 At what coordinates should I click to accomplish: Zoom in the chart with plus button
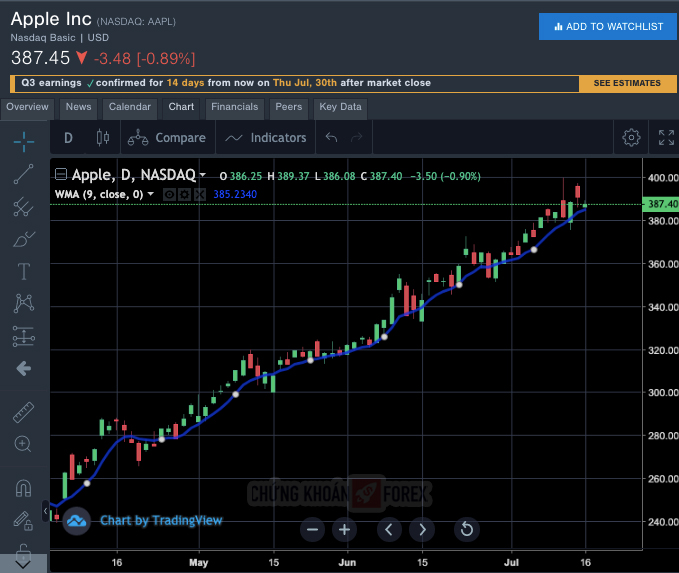[x=344, y=529]
